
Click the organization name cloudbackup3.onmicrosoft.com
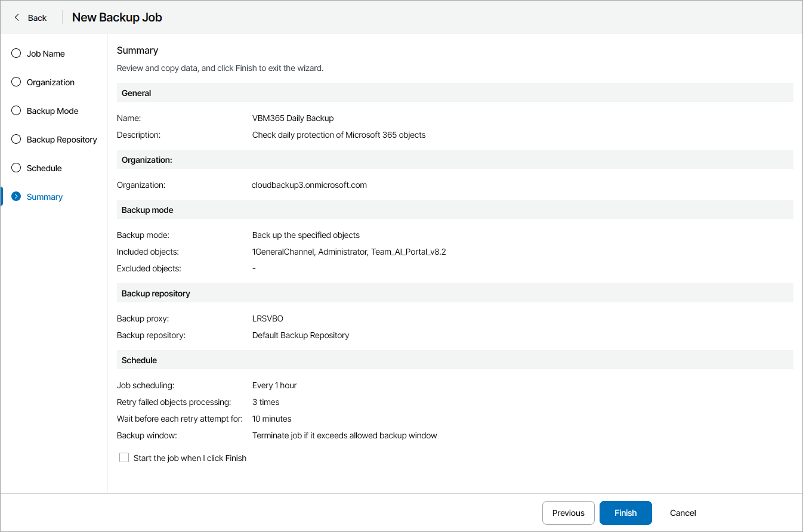(x=310, y=185)
